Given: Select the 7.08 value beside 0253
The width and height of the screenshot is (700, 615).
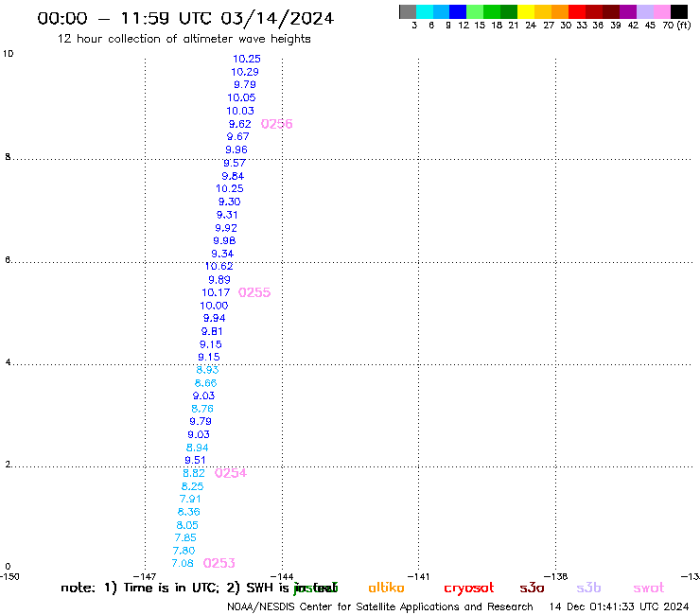Looking at the screenshot, I should [x=183, y=563].
